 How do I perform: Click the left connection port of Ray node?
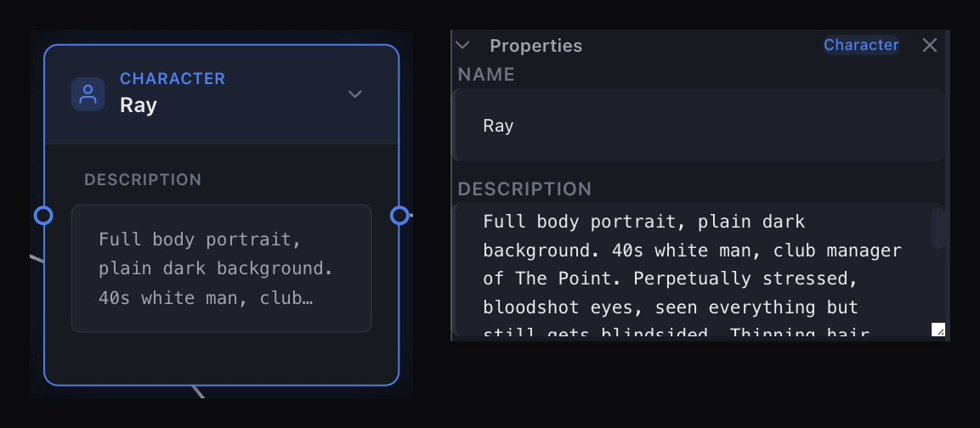click(x=43, y=216)
